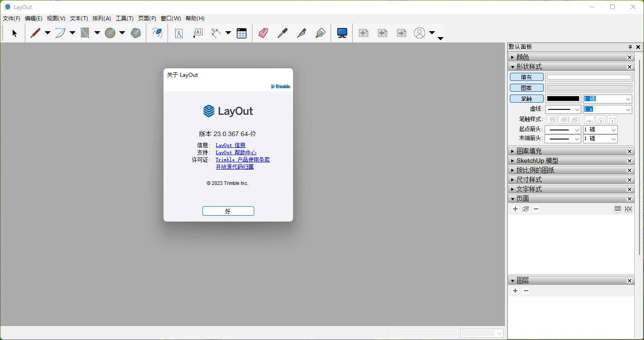
Task: Open the 工具(T) menu
Action: 125,19
